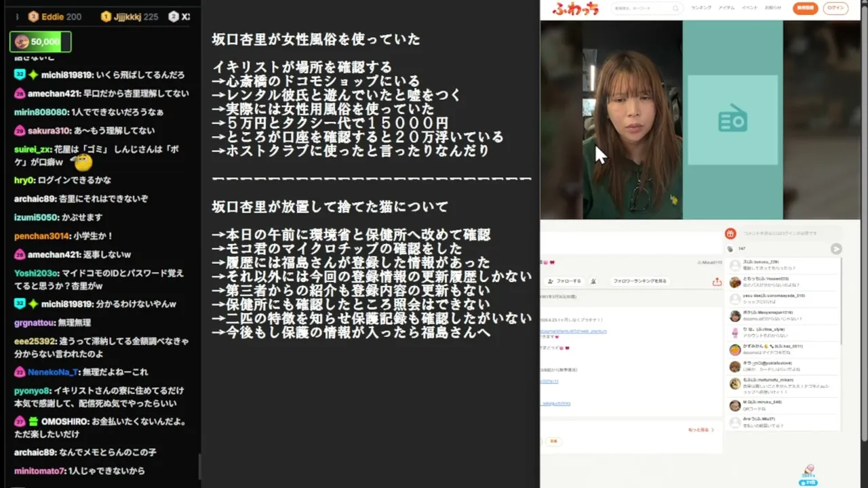Click フォロワーランキングを見る button
868x488 pixels.
(640, 281)
